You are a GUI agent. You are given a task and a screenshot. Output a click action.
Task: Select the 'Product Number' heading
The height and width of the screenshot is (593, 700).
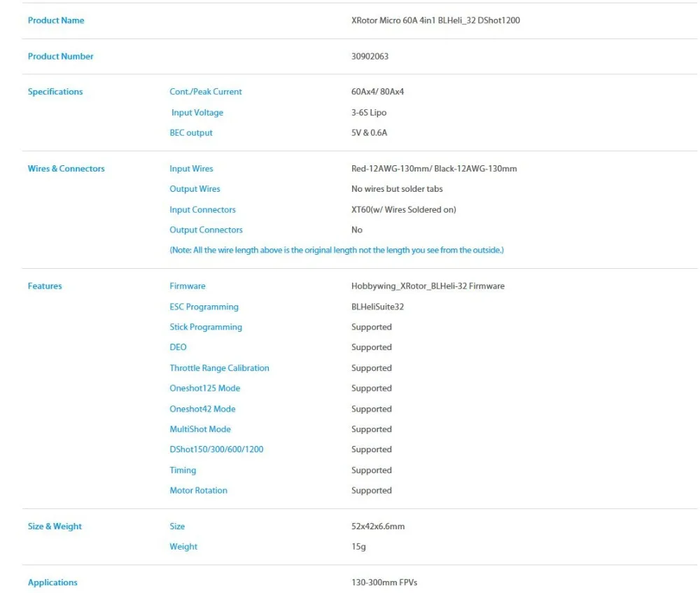(x=60, y=56)
